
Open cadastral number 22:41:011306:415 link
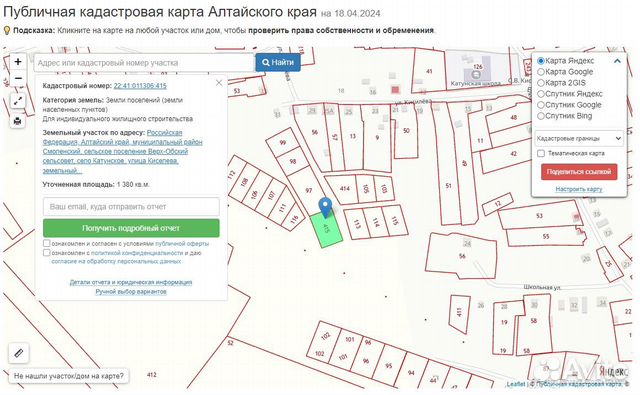(140, 86)
